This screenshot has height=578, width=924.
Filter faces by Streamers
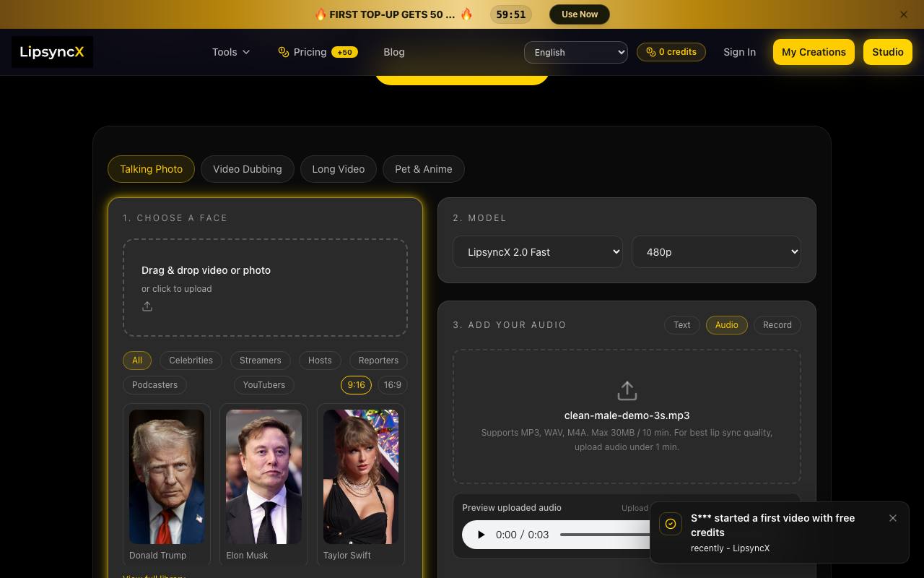click(x=261, y=361)
